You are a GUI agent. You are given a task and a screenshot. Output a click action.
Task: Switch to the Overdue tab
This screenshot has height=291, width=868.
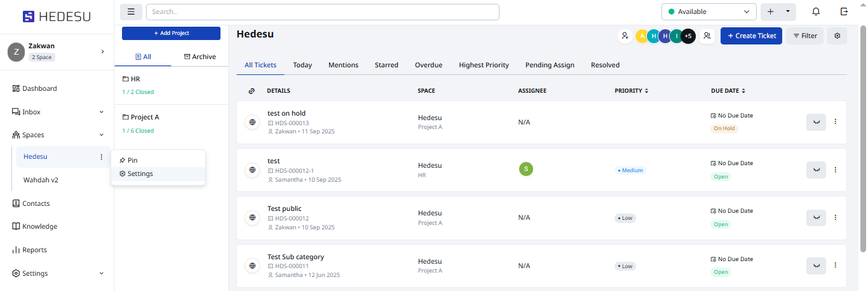(x=428, y=65)
